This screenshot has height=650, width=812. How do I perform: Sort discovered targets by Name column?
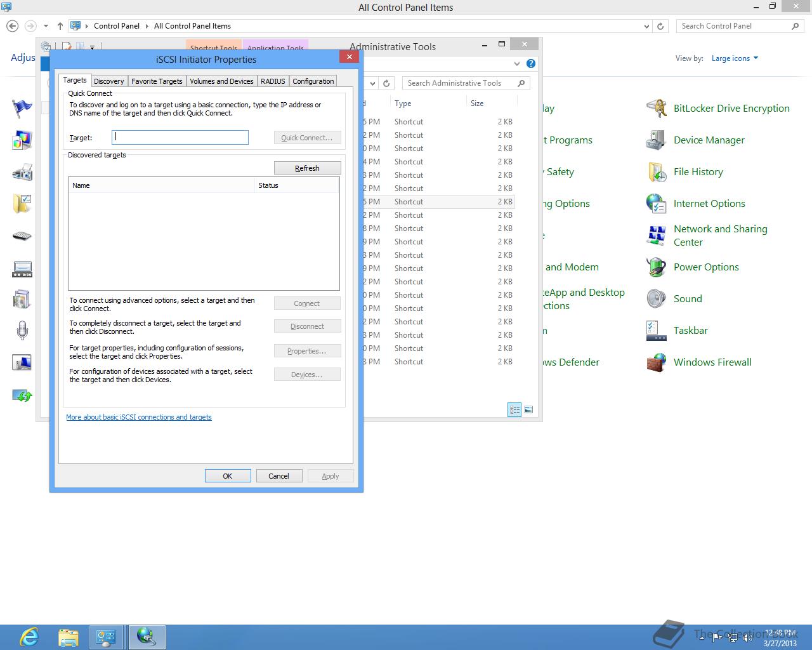tap(161, 185)
